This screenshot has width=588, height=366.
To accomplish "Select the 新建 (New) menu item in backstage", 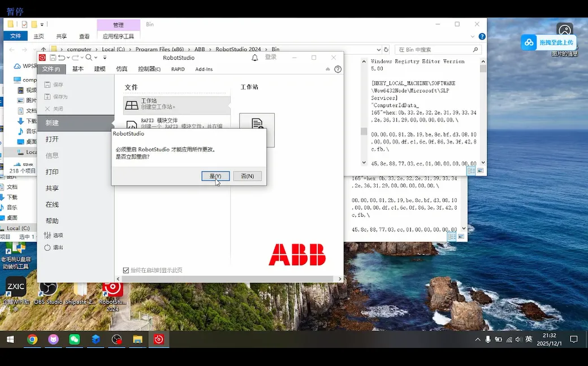I will click(76, 123).
